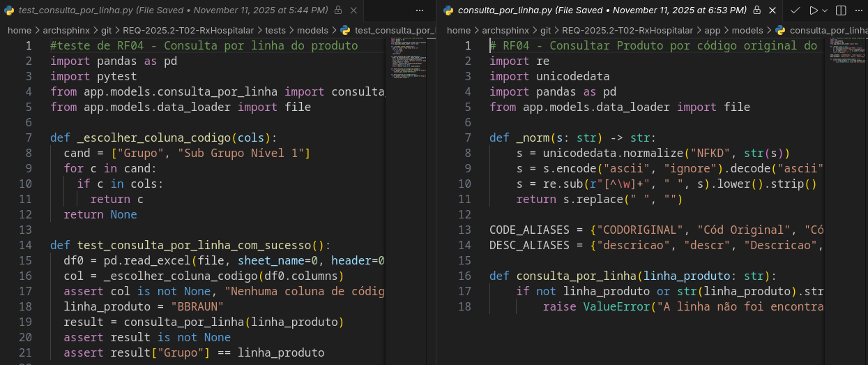Run the Python file with play button
The image size is (868, 365).
tap(813, 10)
